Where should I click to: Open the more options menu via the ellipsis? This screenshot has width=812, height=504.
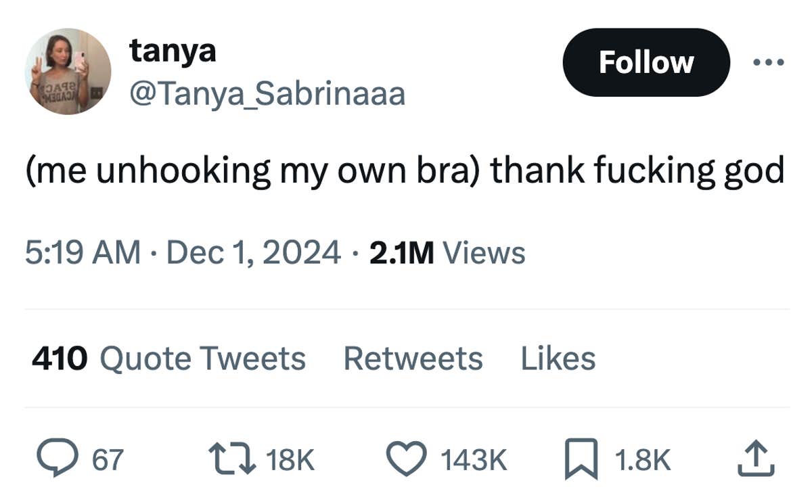click(x=770, y=62)
